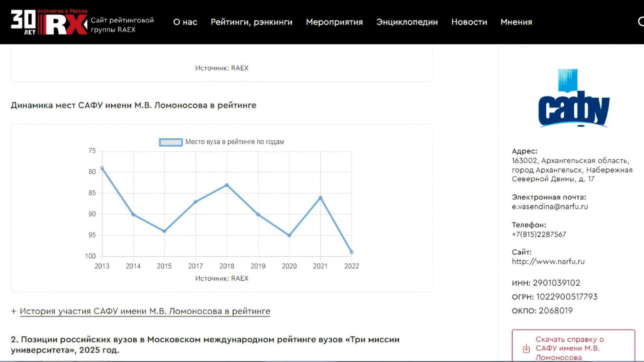Toggle the chart legend Место вуза series
Image resolution: width=644 pixels, height=362 pixels.
[x=234, y=142]
